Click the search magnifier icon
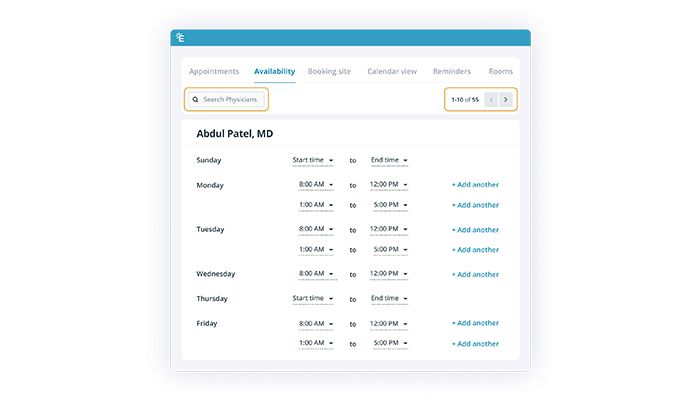Image resolution: width=700 pixels, height=400 pixels. [x=195, y=100]
